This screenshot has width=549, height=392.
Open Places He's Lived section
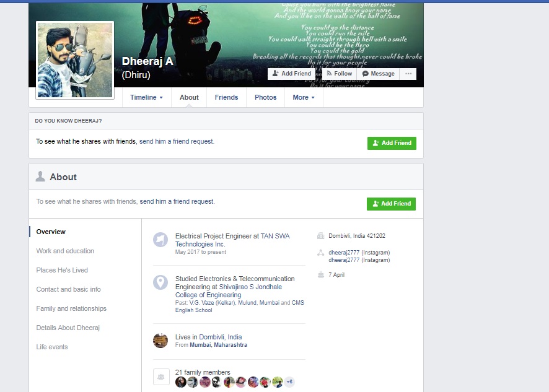click(62, 270)
